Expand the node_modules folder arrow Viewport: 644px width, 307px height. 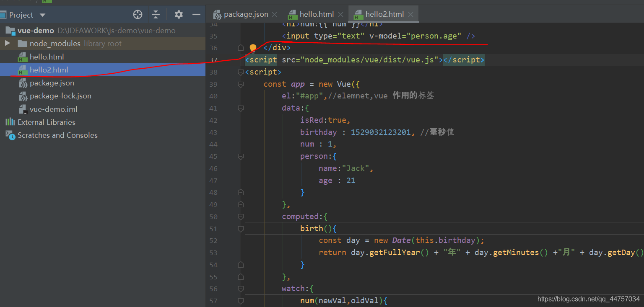pos(8,43)
